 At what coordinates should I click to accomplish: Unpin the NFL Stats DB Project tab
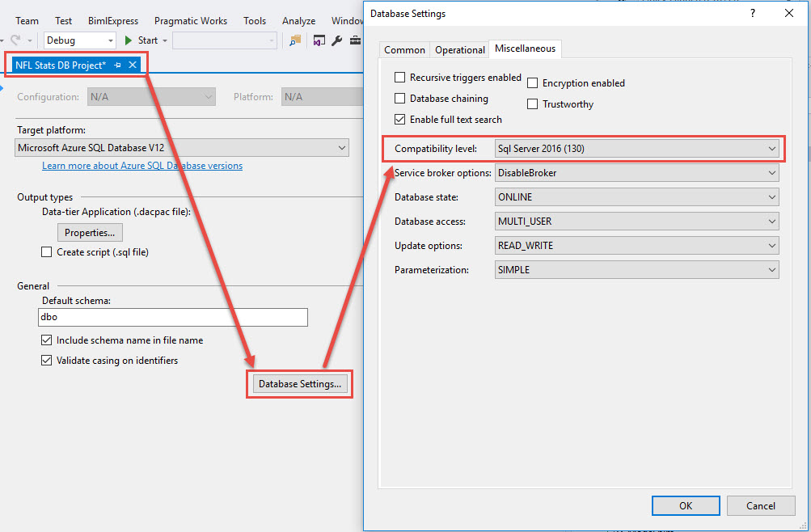[x=117, y=64]
